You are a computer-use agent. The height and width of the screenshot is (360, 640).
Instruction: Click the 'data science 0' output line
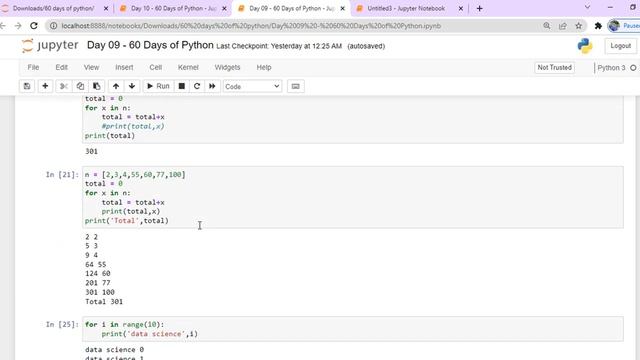coord(114,350)
